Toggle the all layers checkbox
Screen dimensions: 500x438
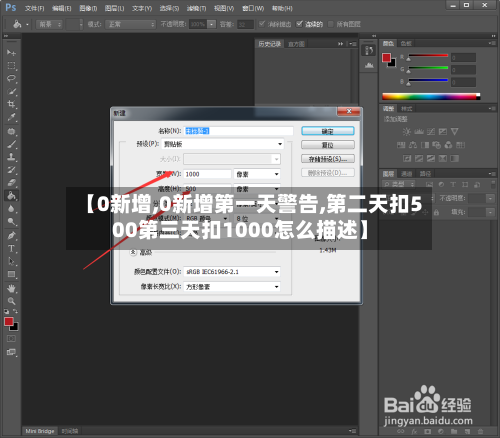pos(331,24)
